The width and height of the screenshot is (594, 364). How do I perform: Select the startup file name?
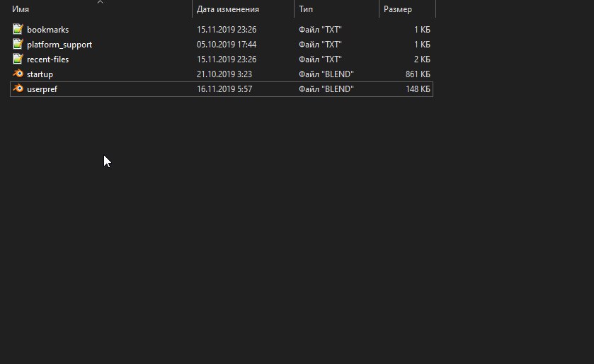click(x=40, y=74)
